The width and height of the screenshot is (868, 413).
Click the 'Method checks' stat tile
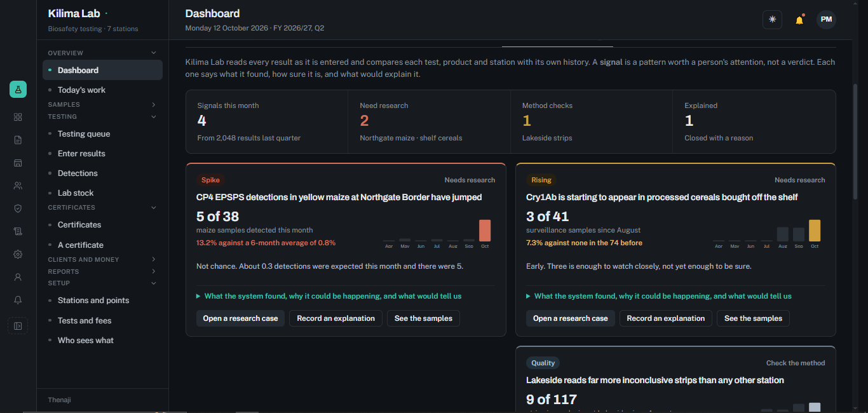pyautogui.click(x=592, y=121)
